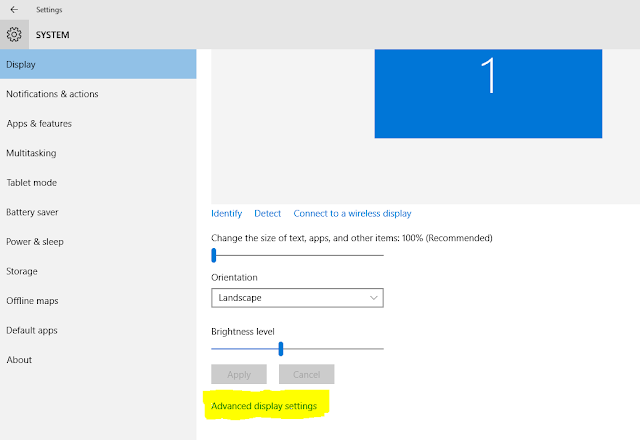640x440 pixels.
Task: Click the Cancel button
Action: [307, 374]
